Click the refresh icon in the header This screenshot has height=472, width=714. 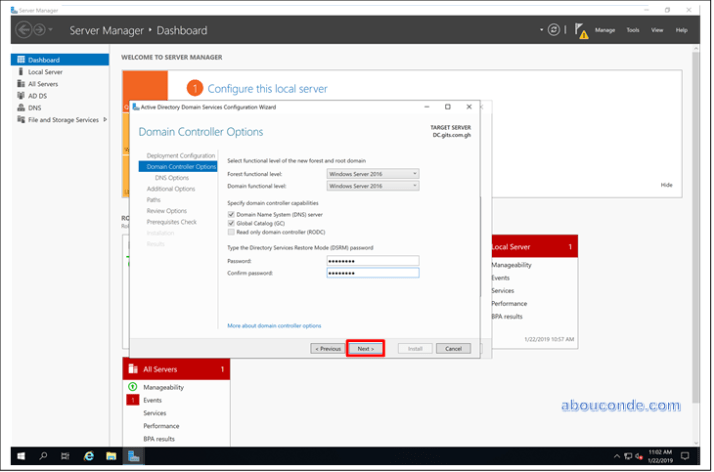click(553, 30)
